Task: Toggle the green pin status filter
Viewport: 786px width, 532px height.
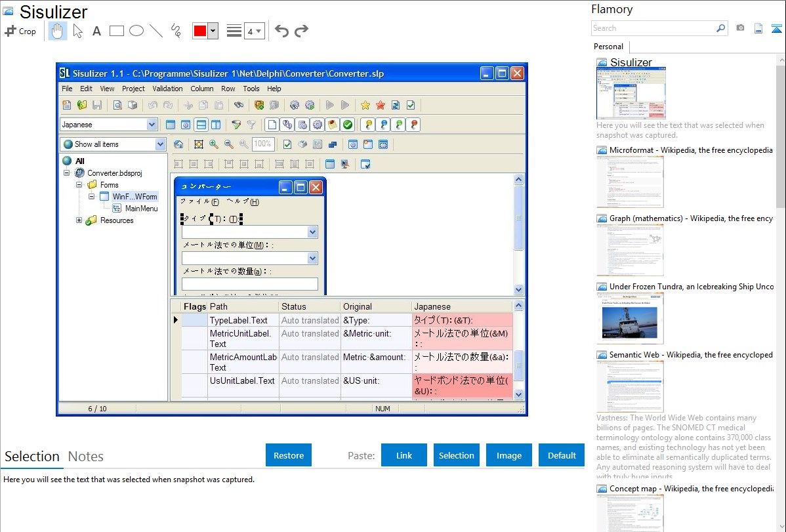Action: coord(399,125)
